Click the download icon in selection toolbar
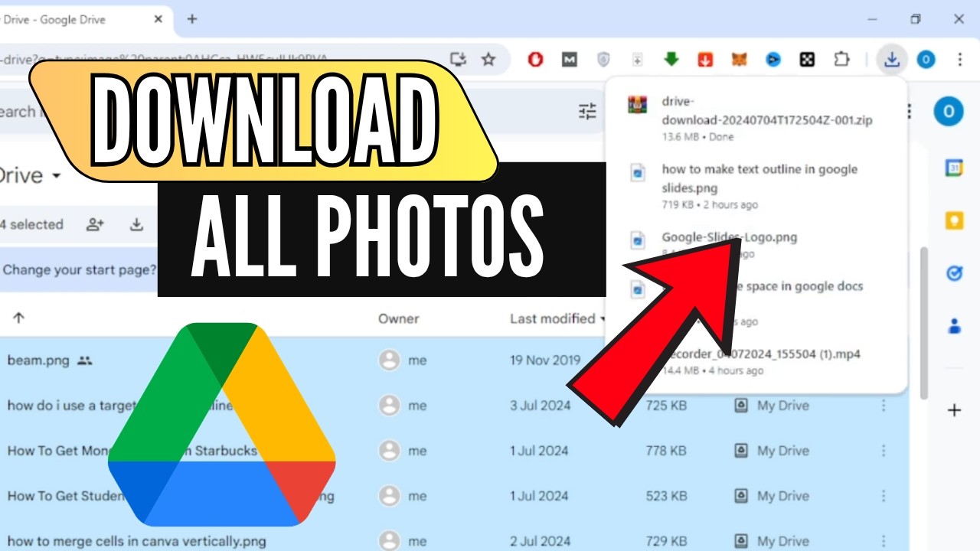980x551 pixels. point(136,224)
